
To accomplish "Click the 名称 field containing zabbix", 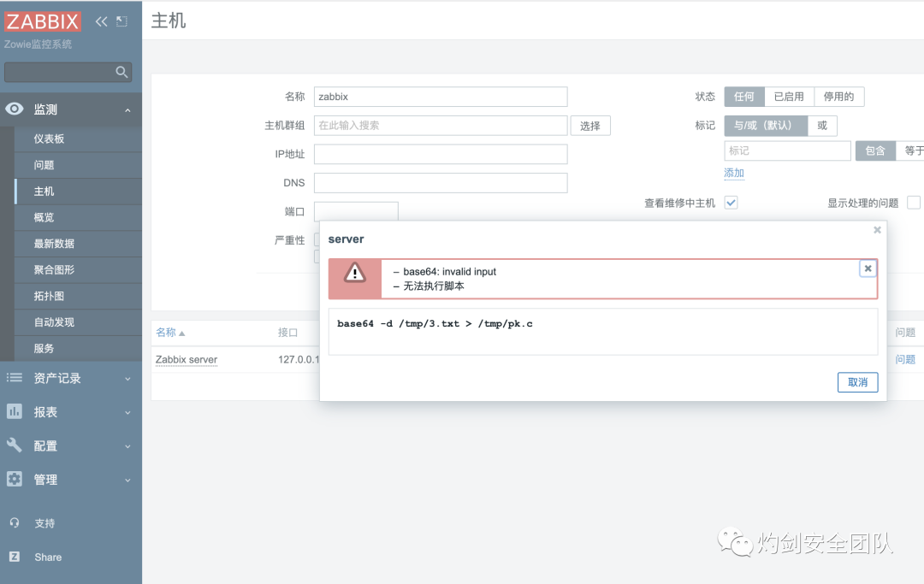I will tap(441, 97).
